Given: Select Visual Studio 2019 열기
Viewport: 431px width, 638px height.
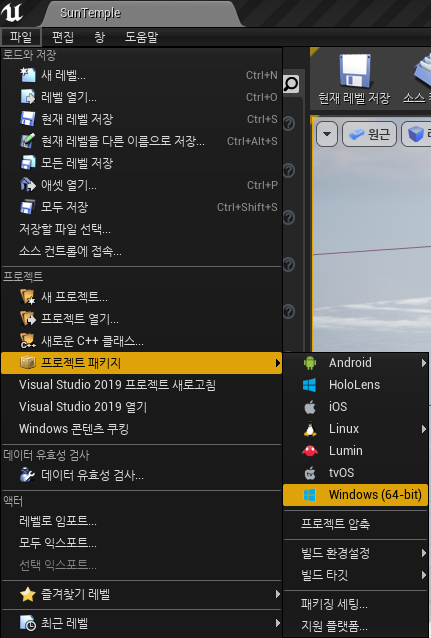Looking at the screenshot, I should click(141, 406).
